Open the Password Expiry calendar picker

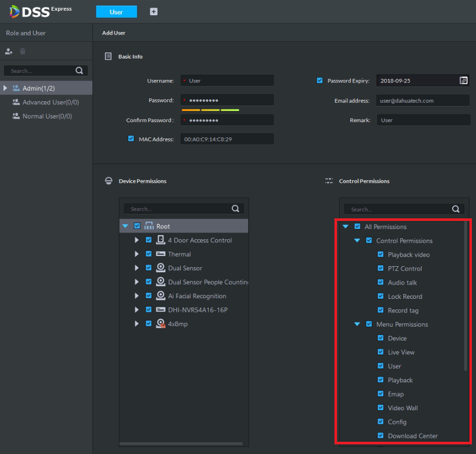click(463, 80)
